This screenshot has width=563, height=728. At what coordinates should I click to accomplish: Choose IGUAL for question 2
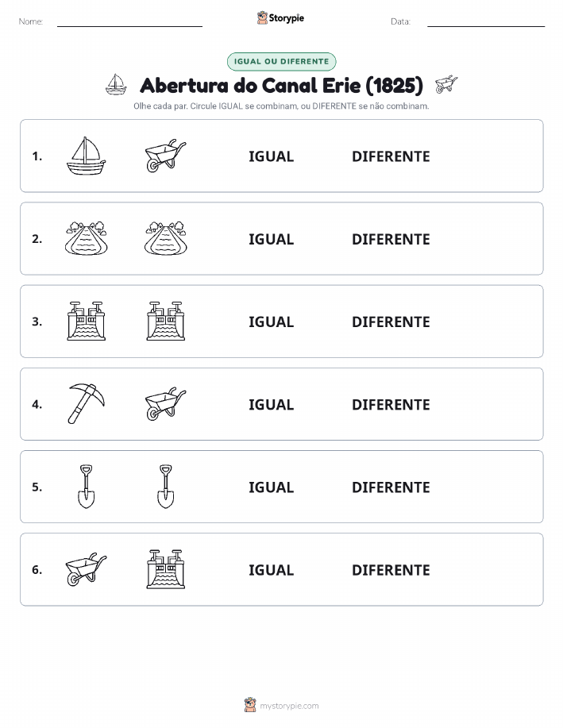(272, 239)
